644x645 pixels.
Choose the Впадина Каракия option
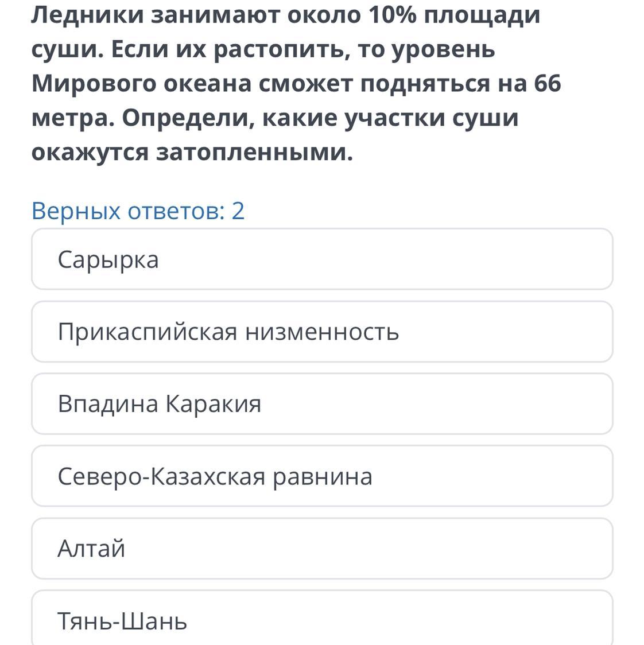tap(321, 404)
